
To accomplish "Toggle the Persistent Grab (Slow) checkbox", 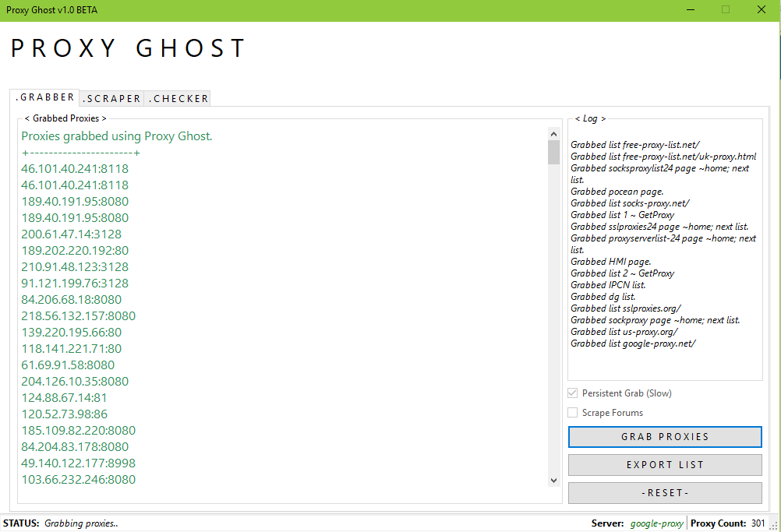I will coord(573,393).
